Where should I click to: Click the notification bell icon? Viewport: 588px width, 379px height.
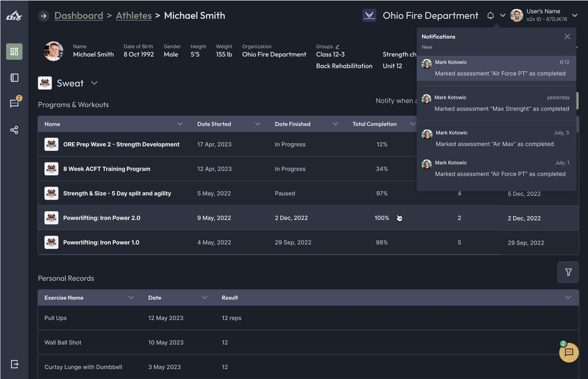[490, 16]
